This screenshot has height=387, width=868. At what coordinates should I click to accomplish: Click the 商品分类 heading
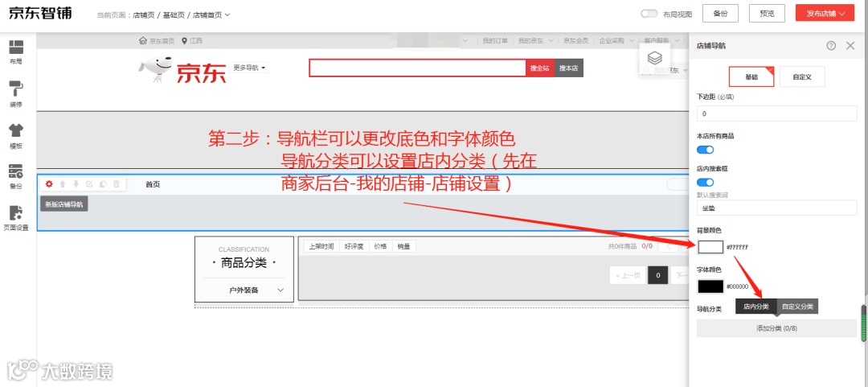tap(244, 263)
